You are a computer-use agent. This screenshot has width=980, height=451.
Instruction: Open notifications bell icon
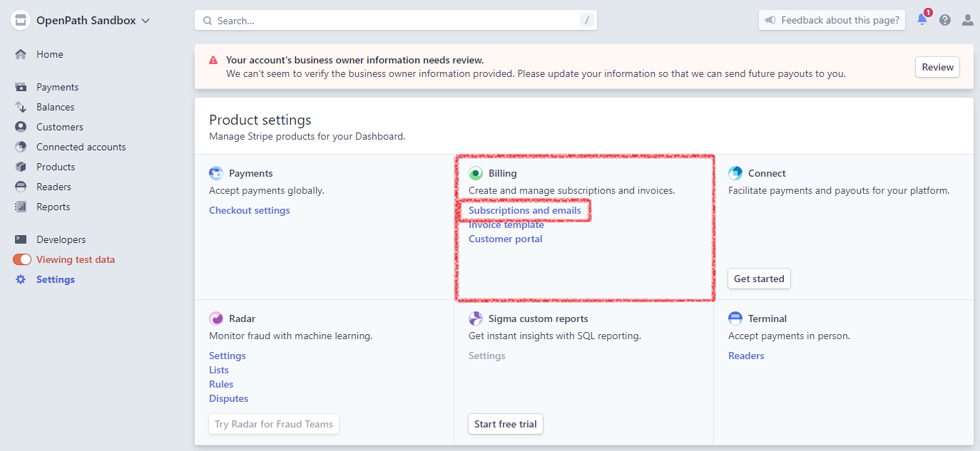[922, 20]
